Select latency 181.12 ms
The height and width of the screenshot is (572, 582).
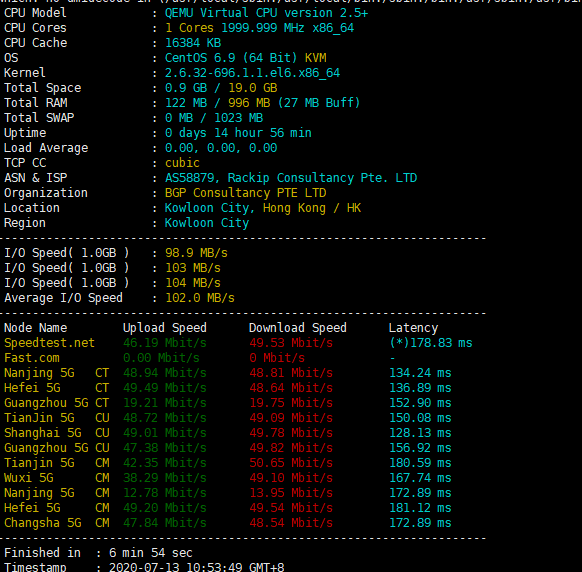click(420, 508)
